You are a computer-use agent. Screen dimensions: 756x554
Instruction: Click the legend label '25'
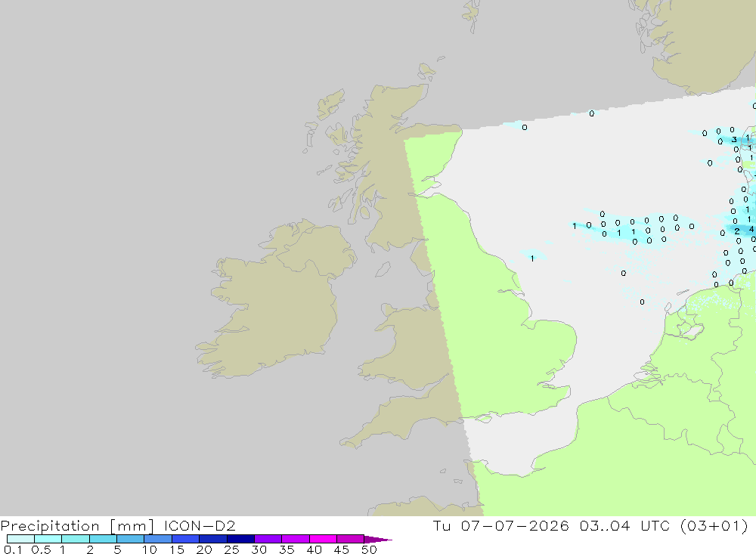[231, 549]
